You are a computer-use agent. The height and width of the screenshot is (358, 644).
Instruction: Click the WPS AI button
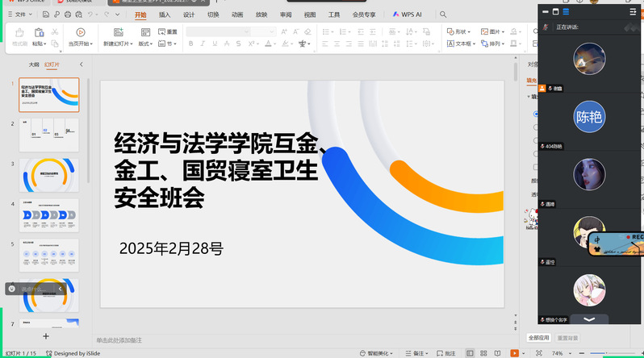pyautogui.click(x=408, y=15)
